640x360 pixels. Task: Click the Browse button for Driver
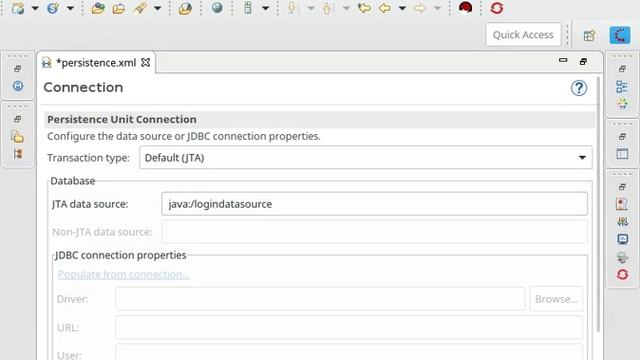coord(556,299)
